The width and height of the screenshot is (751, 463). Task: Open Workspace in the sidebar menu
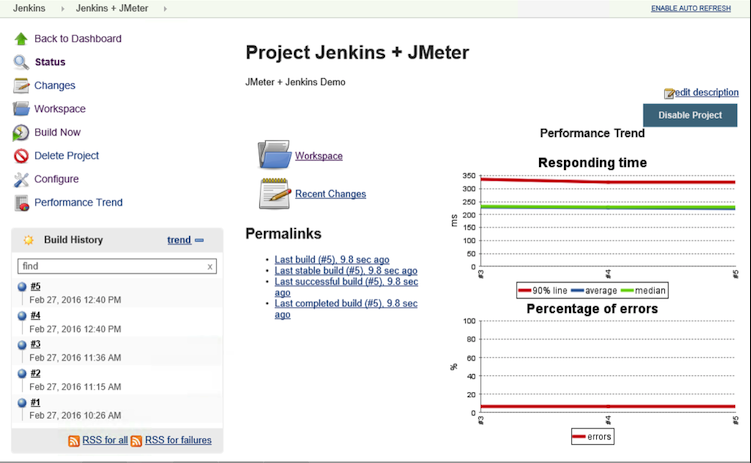60,109
